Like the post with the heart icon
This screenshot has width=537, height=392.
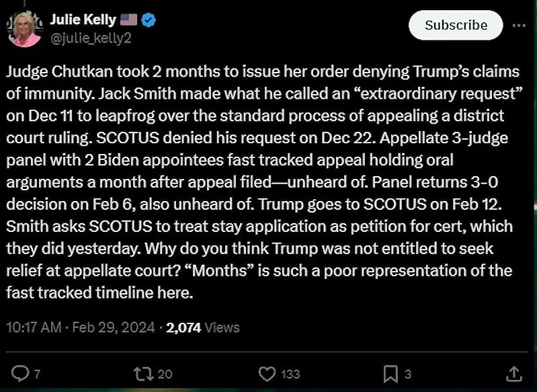[x=267, y=374]
